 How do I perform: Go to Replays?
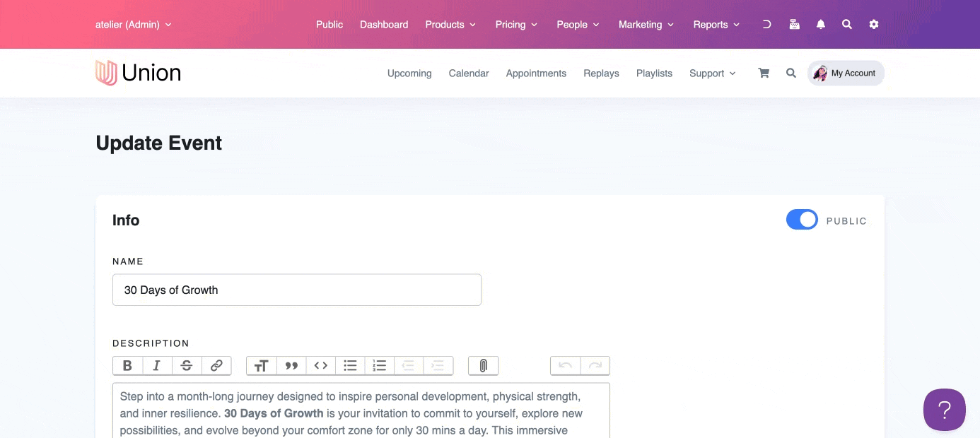tap(601, 73)
